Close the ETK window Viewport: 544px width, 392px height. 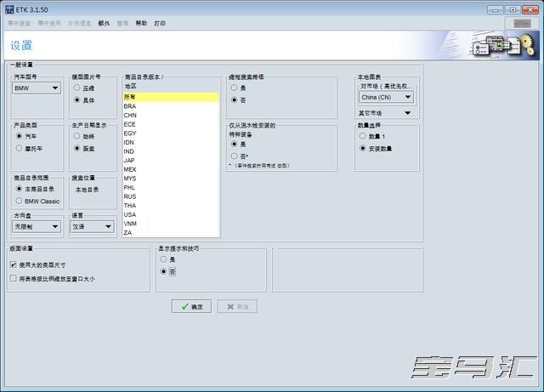[530, 9]
